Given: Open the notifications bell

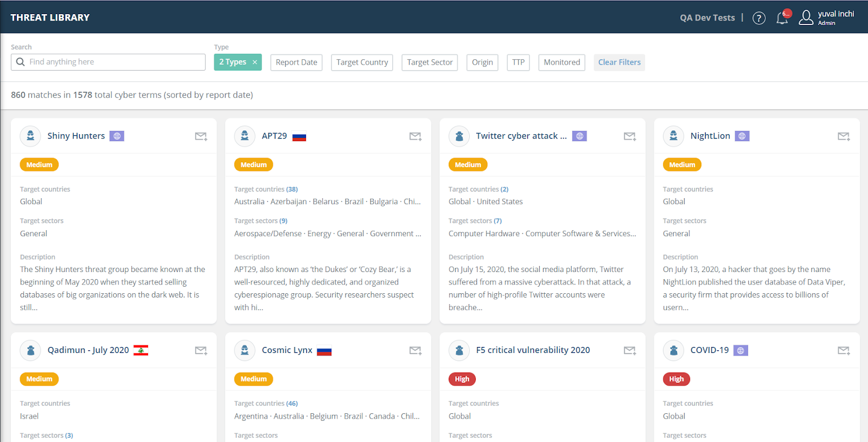Looking at the screenshot, I should coord(782,18).
